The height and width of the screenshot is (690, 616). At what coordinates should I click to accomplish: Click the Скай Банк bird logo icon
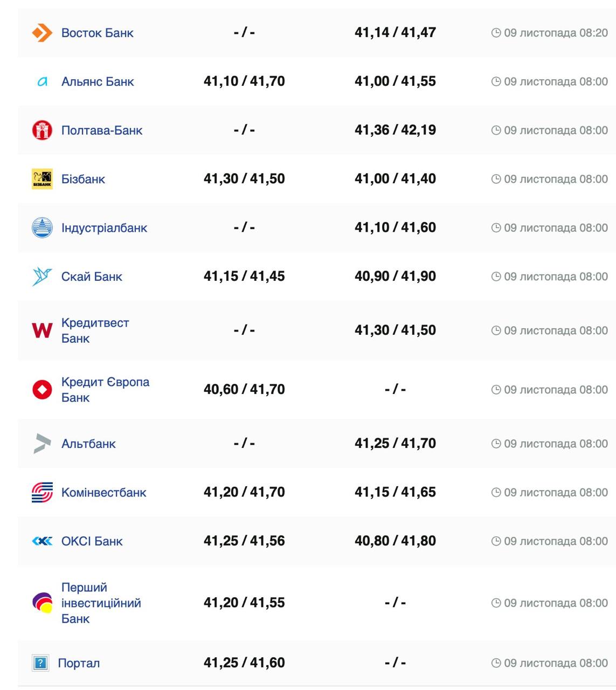tap(42, 277)
